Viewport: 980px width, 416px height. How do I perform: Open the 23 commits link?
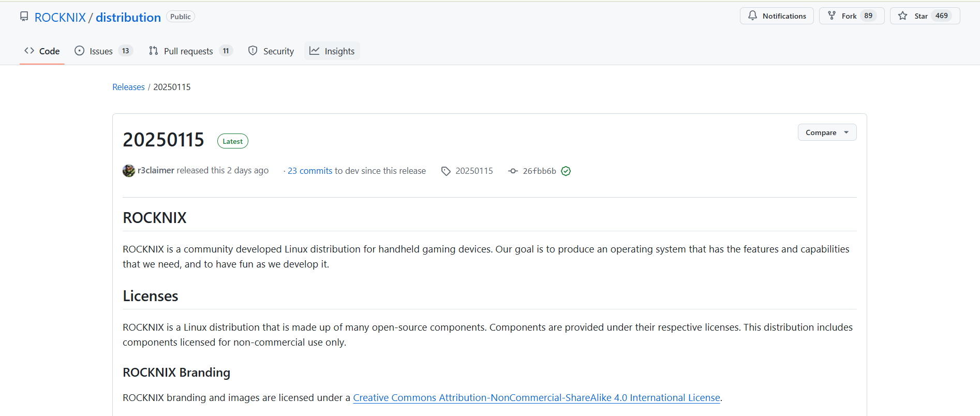[310, 171]
